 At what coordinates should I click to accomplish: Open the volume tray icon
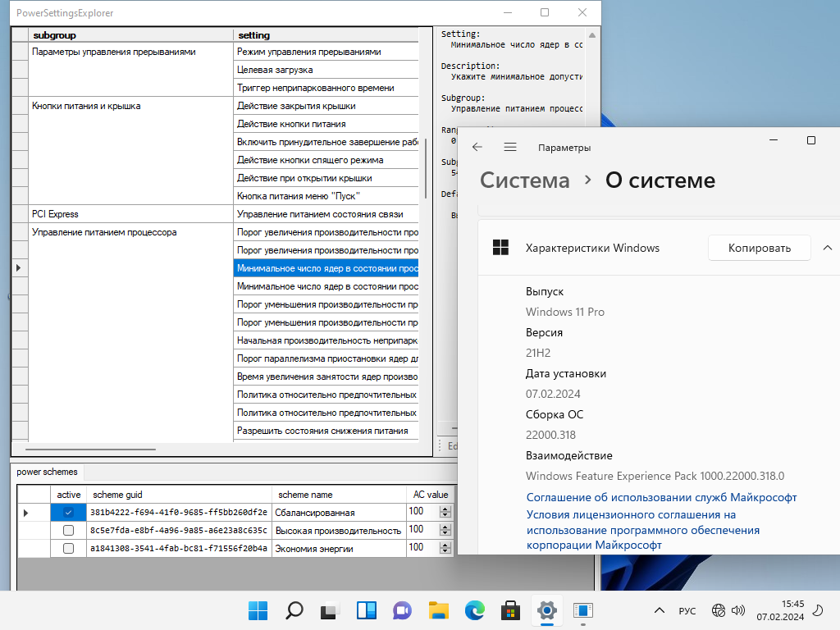click(x=738, y=610)
